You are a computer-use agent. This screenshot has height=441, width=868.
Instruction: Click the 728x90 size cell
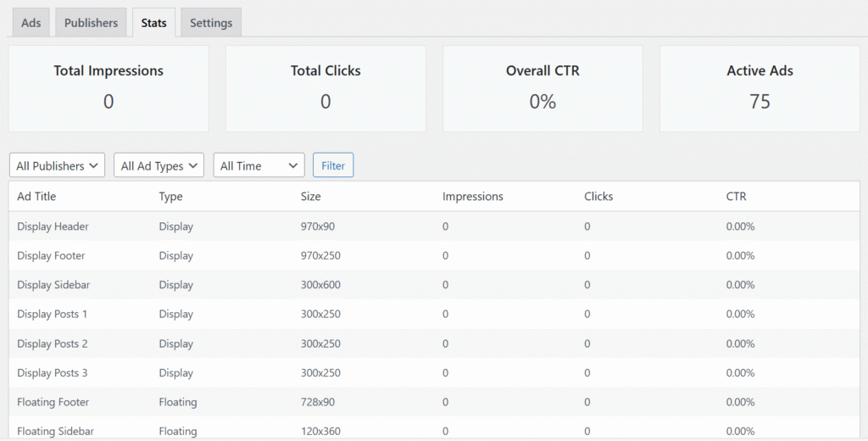[318, 402]
